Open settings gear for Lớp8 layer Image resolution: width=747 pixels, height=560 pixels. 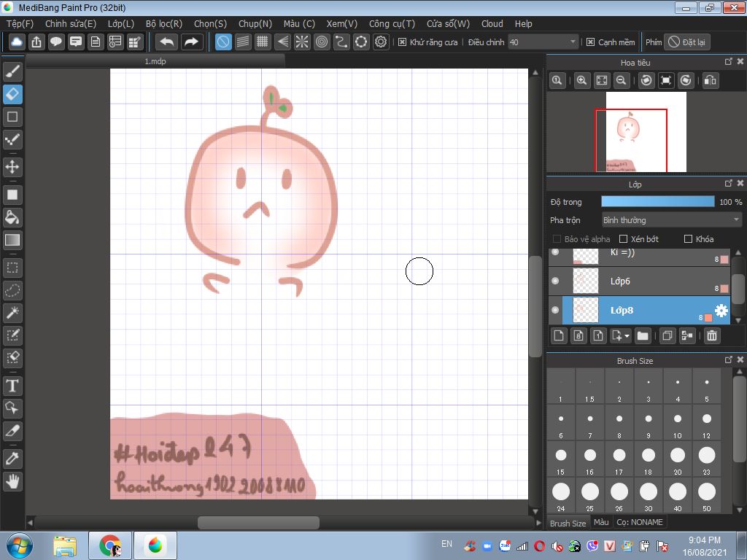click(721, 311)
